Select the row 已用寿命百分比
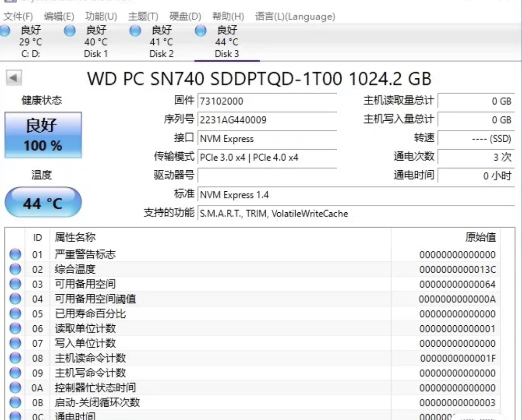522x420 pixels. [253, 313]
